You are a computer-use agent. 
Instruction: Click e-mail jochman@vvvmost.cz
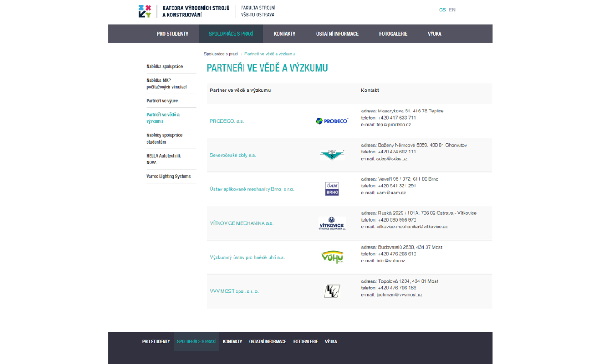tap(399, 295)
